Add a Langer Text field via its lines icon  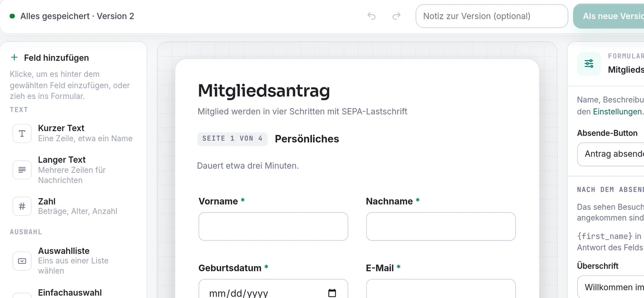22,170
